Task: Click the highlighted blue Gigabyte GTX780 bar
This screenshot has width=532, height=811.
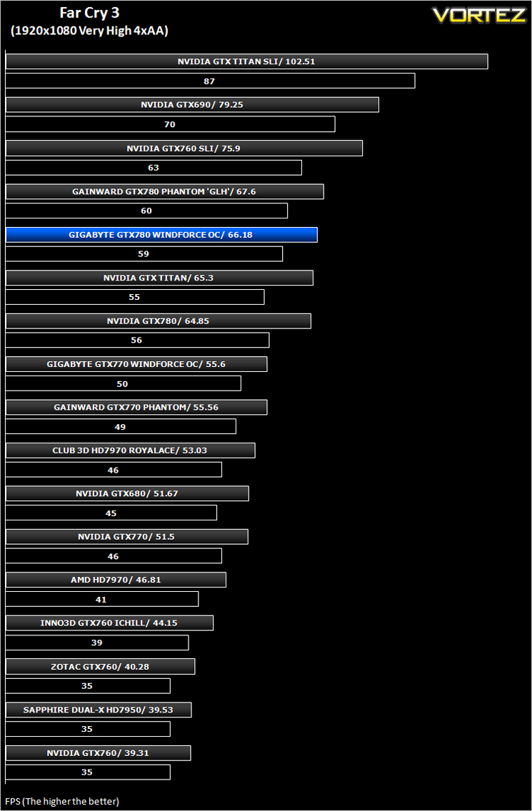Action: [161, 235]
